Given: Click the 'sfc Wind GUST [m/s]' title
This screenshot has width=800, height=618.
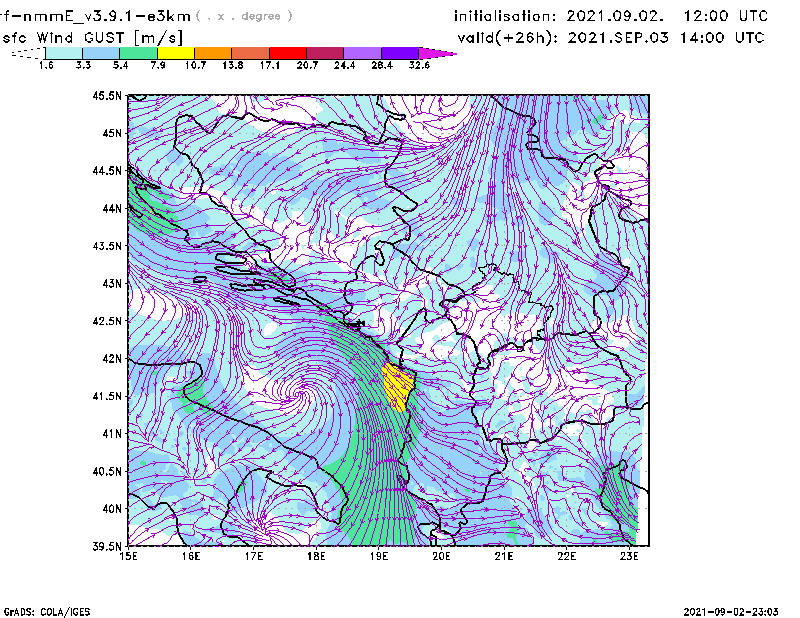Looking at the screenshot, I should (92, 38).
